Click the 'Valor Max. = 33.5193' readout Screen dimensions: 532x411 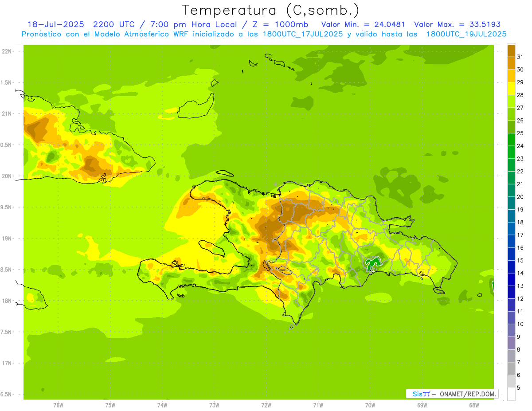457,24
